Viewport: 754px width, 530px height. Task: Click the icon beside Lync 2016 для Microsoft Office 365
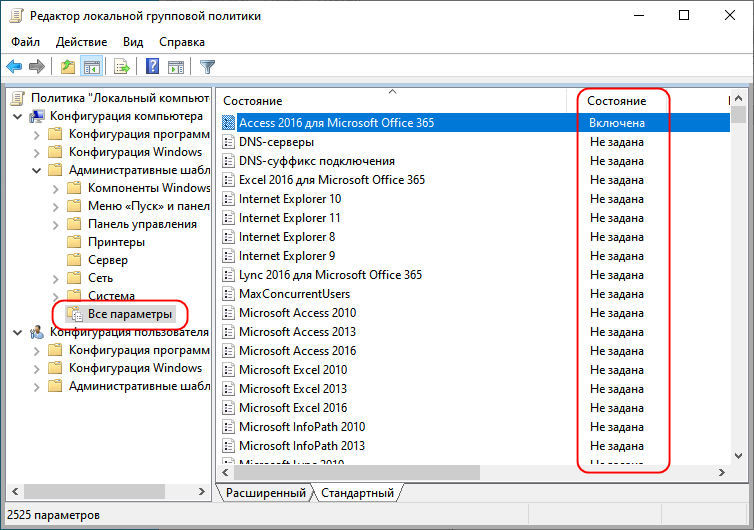228,275
